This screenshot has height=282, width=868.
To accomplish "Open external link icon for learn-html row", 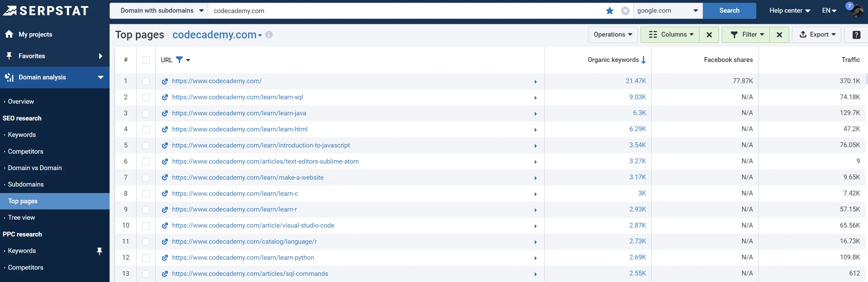I will pyautogui.click(x=165, y=129).
